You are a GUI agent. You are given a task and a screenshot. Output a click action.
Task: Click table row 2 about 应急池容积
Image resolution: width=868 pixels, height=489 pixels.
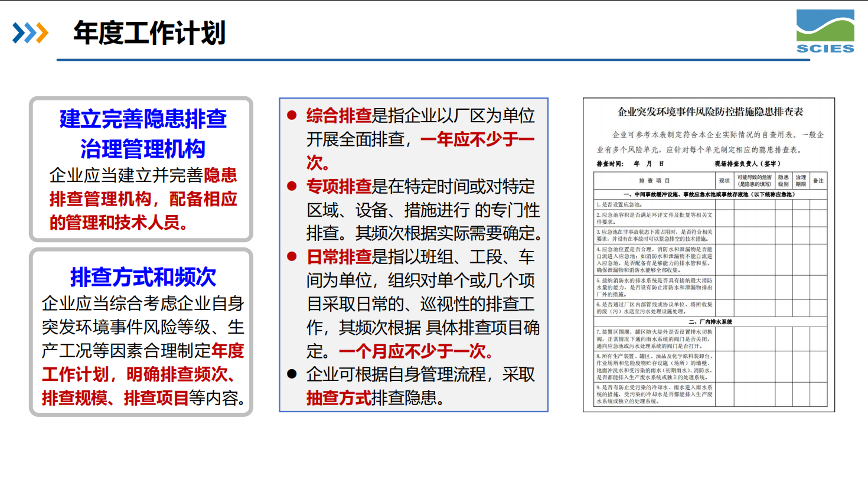710,219
